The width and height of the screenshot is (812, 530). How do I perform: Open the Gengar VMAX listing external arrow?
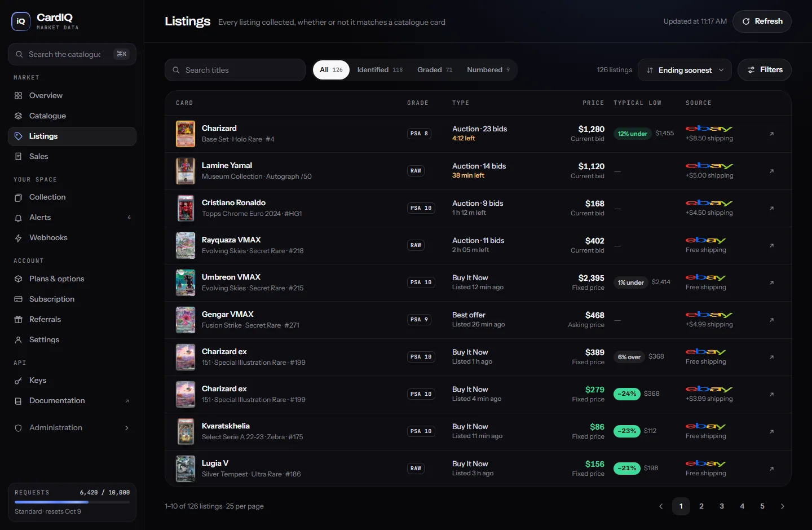(771, 320)
